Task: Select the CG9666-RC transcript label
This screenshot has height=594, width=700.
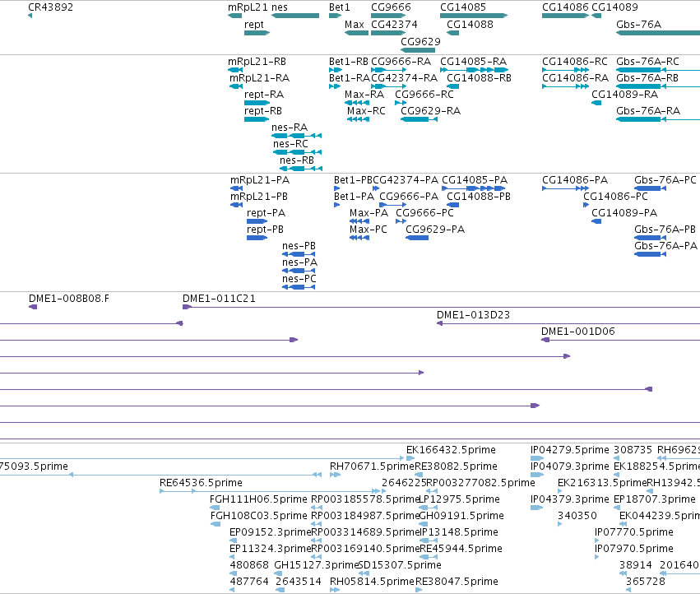Action: coord(424,95)
